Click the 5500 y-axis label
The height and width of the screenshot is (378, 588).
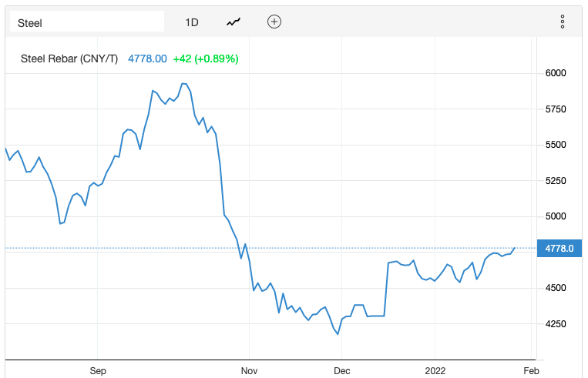click(556, 145)
